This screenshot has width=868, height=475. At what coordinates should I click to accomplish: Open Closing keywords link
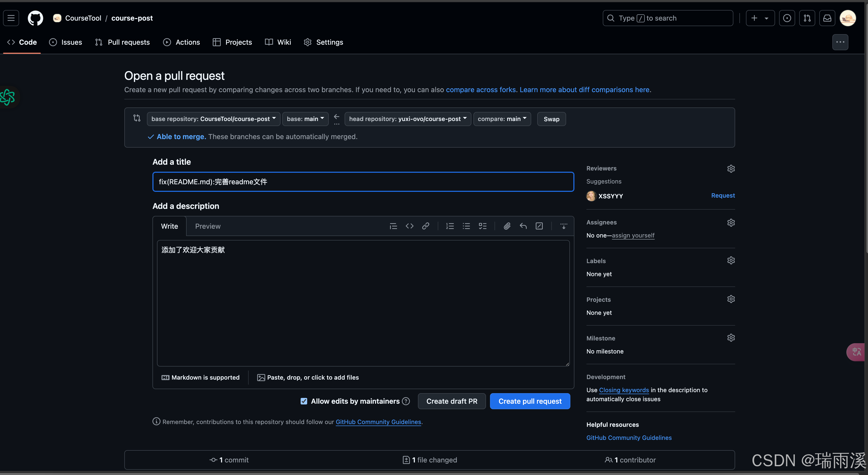pyautogui.click(x=624, y=390)
